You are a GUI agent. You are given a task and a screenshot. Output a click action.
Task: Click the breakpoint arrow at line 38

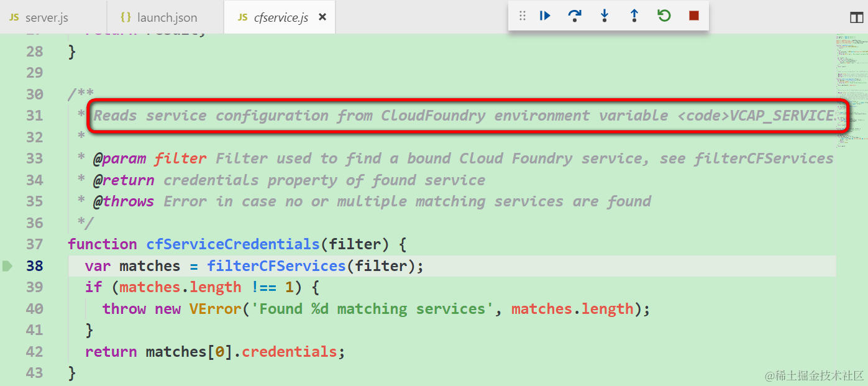click(x=7, y=266)
